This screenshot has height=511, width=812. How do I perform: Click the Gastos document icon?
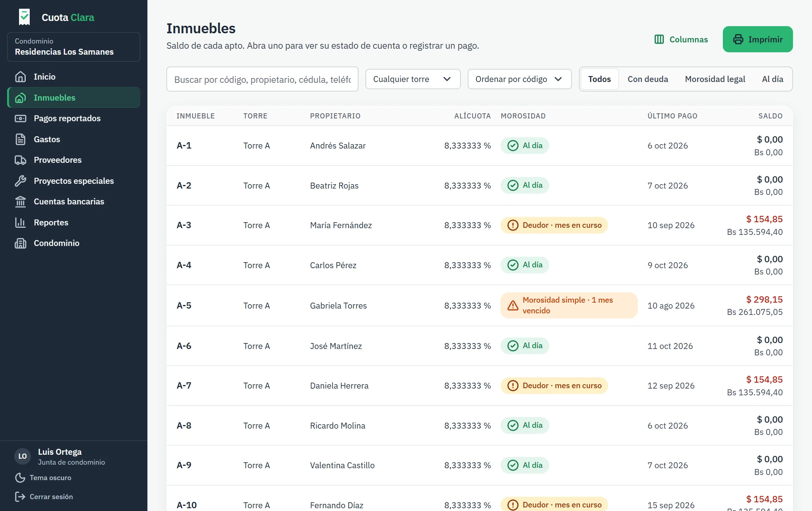pos(20,139)
